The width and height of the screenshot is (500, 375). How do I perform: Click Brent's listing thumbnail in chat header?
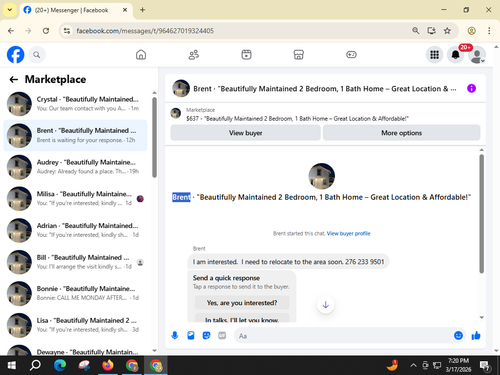(x=181, y=88)
